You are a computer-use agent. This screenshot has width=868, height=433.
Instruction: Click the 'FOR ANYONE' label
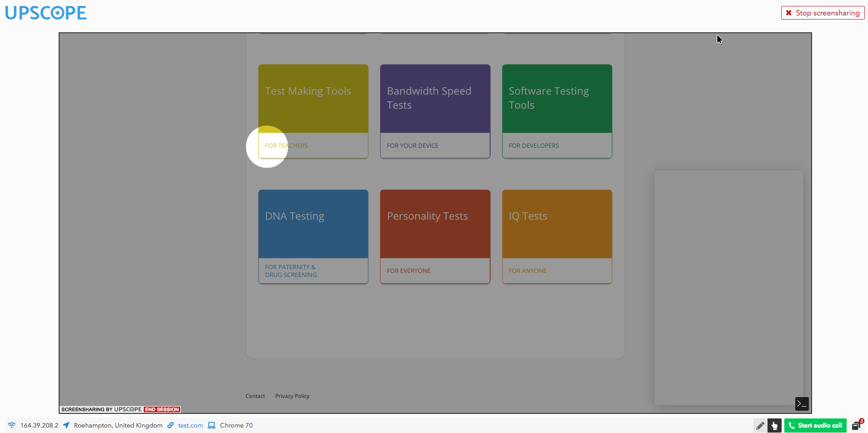527,271
